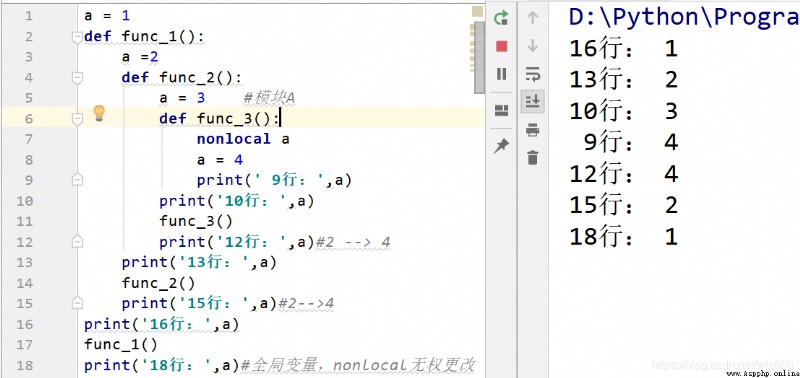
Task: Click the 'func_1()' call on line 17
Action: coord(121,344)
